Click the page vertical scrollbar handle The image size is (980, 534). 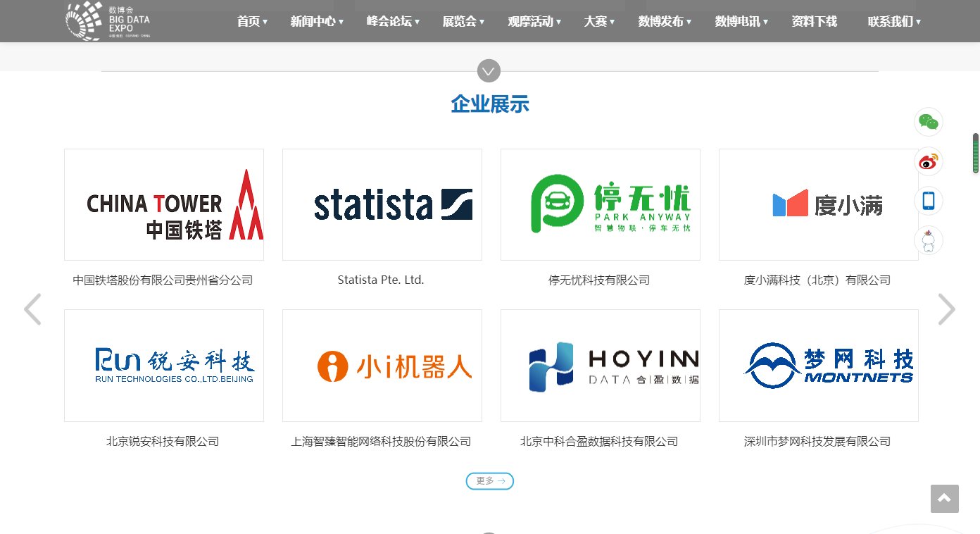point(975,153)
